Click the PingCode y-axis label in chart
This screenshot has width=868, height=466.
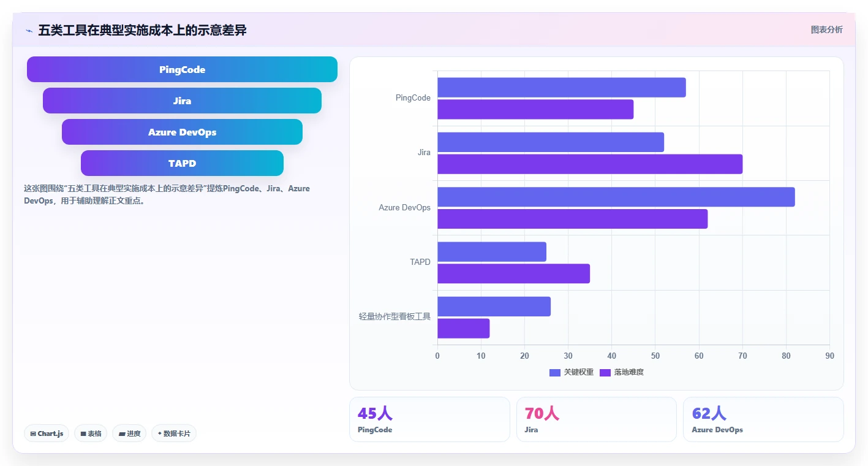(x=413, y=98)
